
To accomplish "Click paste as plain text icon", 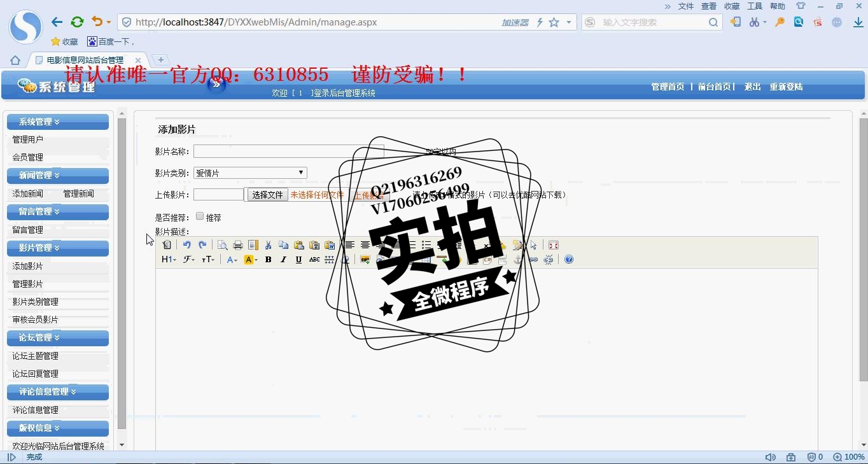I will 314,245.
